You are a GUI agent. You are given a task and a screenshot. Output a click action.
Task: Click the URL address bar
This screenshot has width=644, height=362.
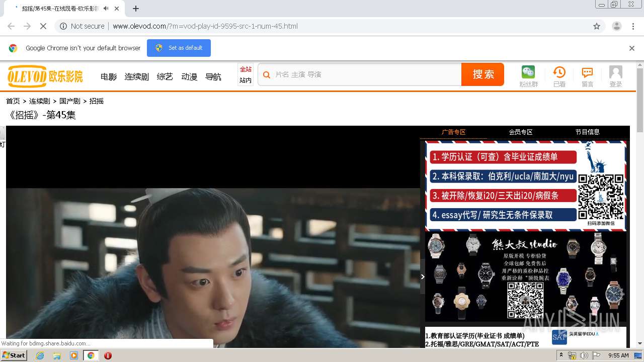(x=330, y=26)
